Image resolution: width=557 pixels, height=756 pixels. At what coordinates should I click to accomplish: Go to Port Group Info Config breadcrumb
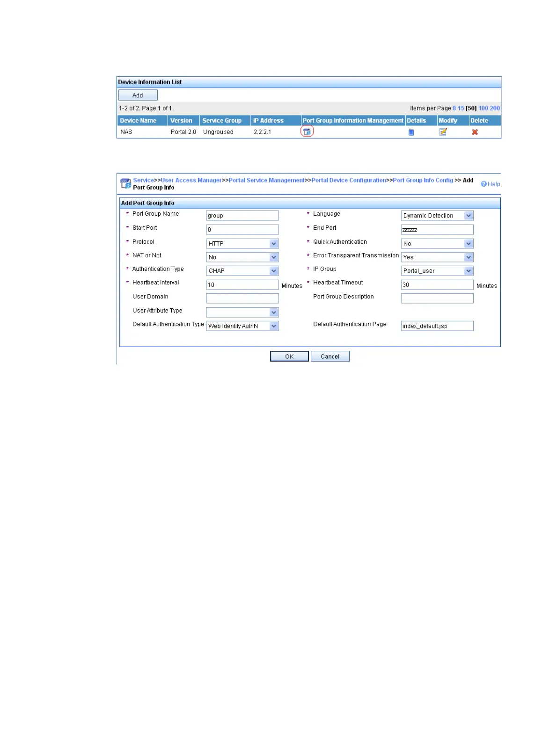[423, 180]
